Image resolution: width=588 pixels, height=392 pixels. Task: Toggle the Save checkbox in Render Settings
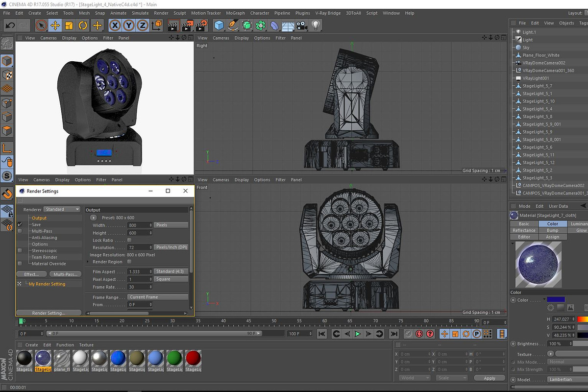point(20,224)
